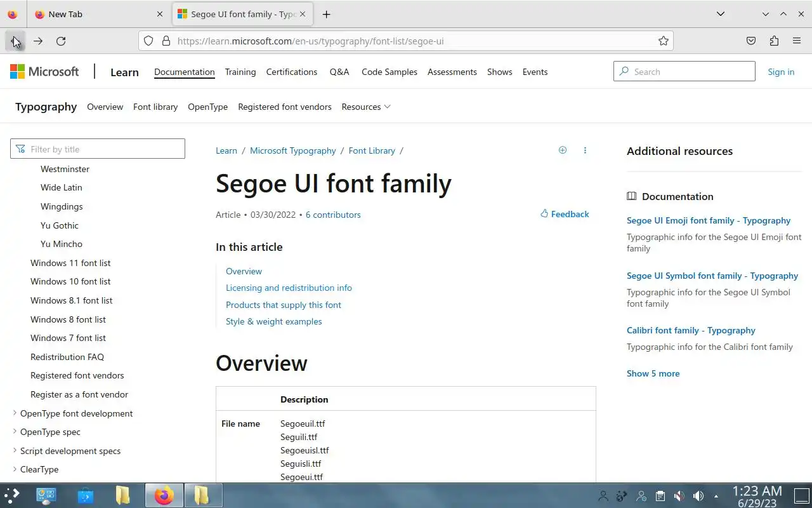The height and width of the screenshot is (508, 812).
Task: Open the OpenType section link
Action: click(x=207, y=107)
